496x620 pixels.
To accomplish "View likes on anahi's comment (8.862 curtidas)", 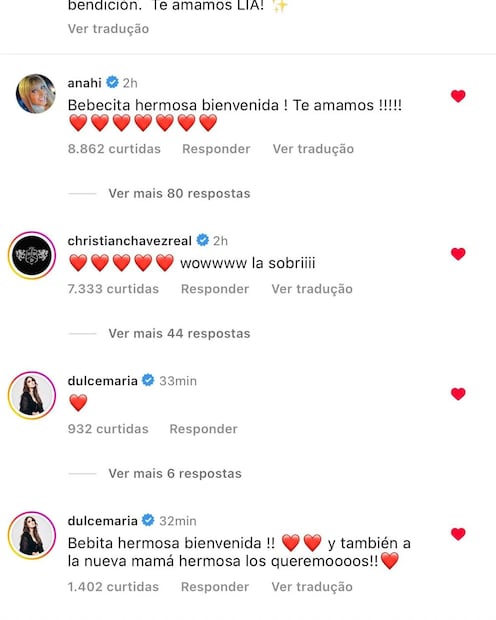I will point(114,149).
